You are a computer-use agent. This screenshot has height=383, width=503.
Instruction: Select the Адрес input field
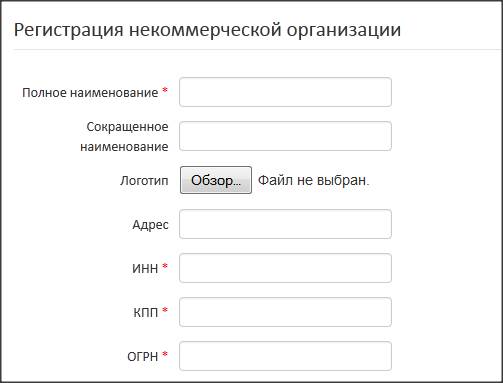click(285, 224)
